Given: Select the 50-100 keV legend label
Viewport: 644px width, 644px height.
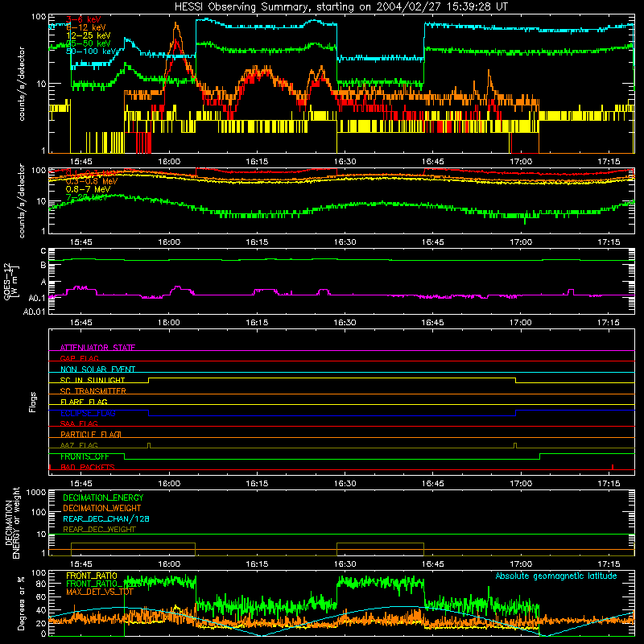Looking at the screenshot, I should [x=91, y=52].
